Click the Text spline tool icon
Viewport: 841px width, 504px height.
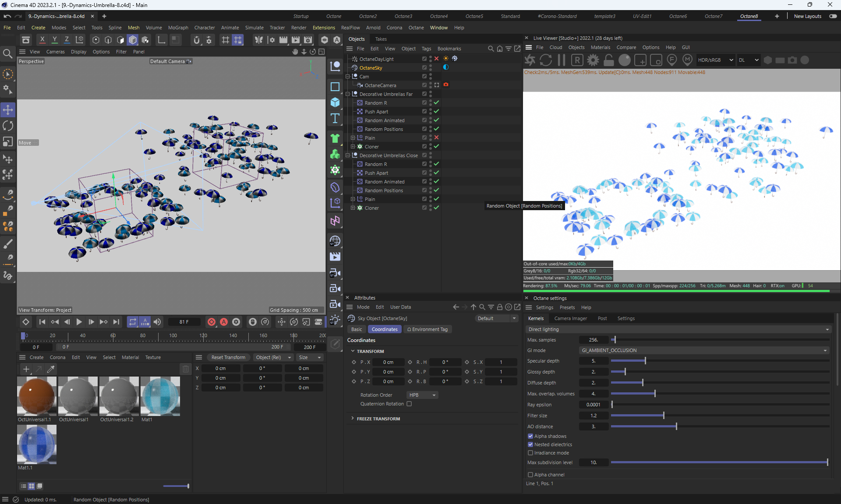coord(335,118)
